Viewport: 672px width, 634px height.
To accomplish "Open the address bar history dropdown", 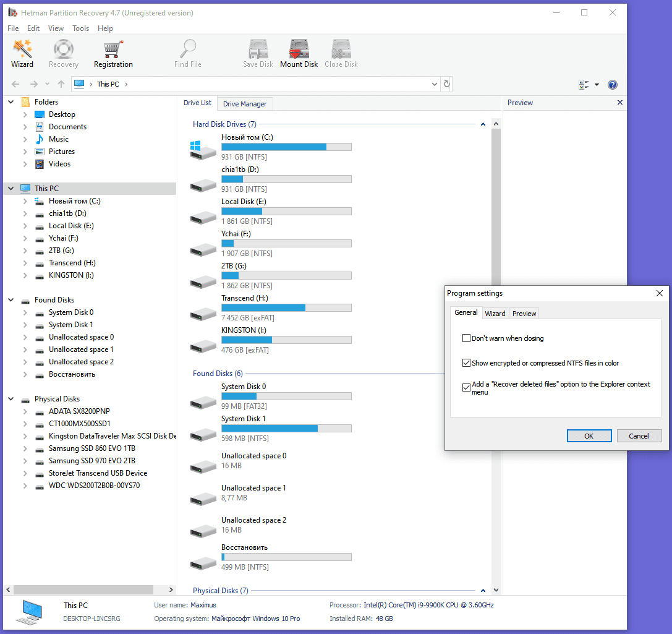I will click(x=435, y=84).
